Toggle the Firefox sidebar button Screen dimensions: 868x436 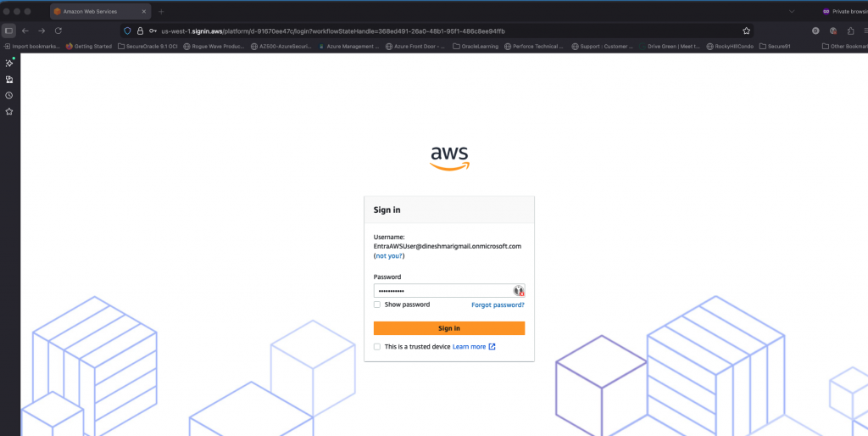tap(8, 31)
